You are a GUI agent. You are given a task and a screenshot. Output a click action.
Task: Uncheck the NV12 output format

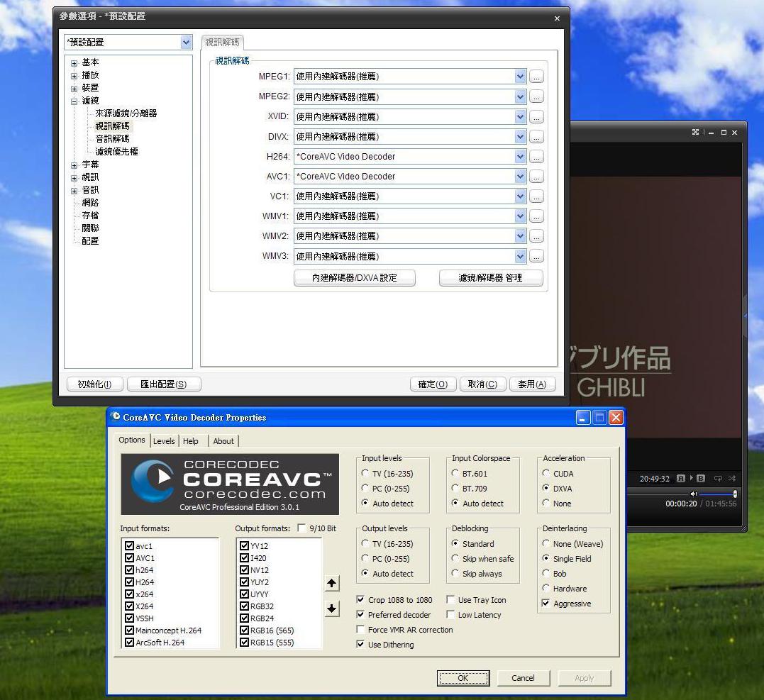[x=245, y=570]
